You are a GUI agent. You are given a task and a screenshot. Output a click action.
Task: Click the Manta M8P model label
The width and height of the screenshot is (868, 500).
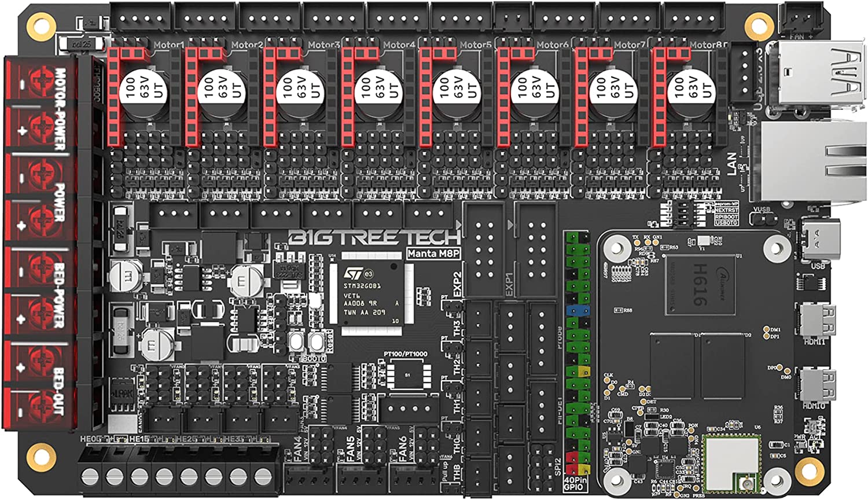coord(433,253)
